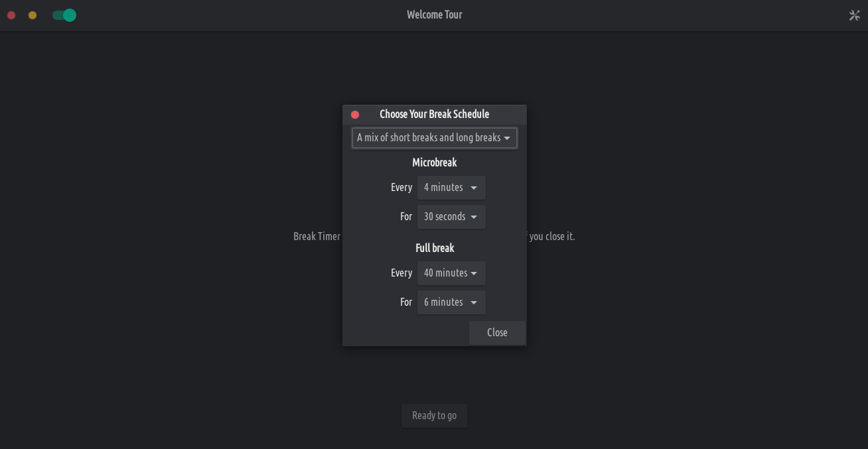Click the 'Break Timer' text behind the dialog

(x=317, y=237)
